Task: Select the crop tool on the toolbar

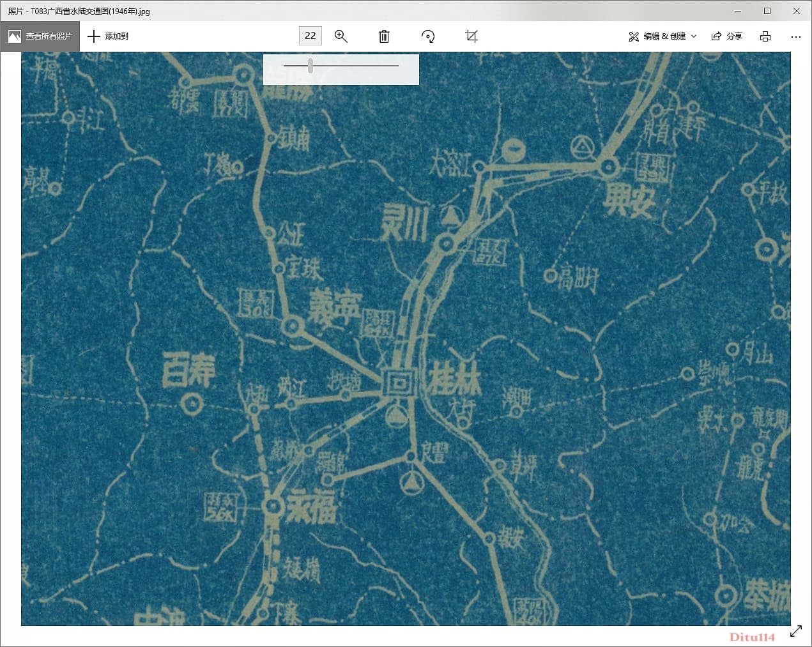Action: [471, 36]
